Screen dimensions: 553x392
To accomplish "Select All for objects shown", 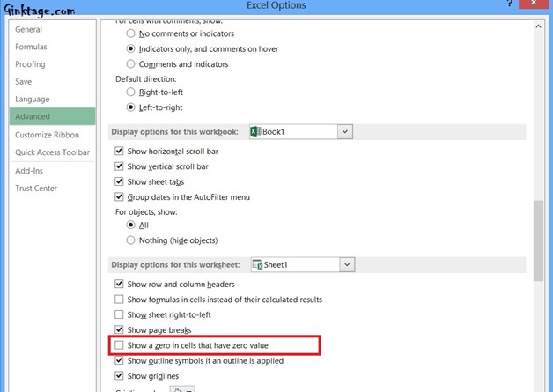I will click(130, 225).
